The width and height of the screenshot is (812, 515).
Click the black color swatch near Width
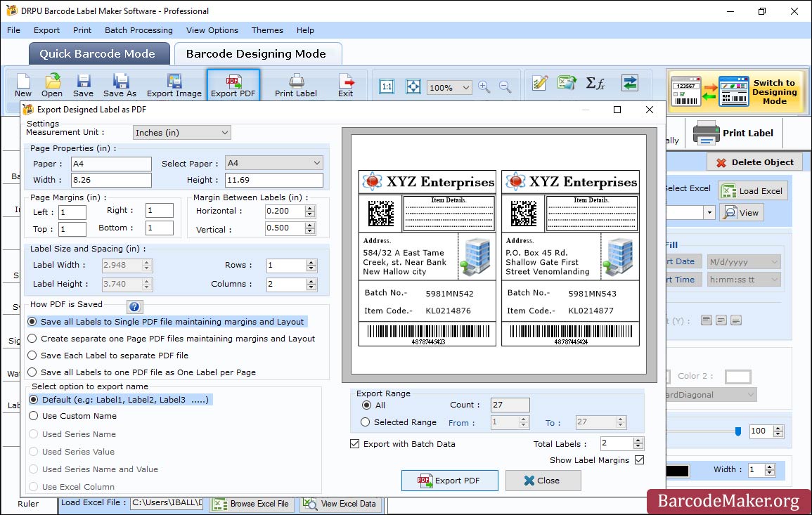click(x=677, y=471)
